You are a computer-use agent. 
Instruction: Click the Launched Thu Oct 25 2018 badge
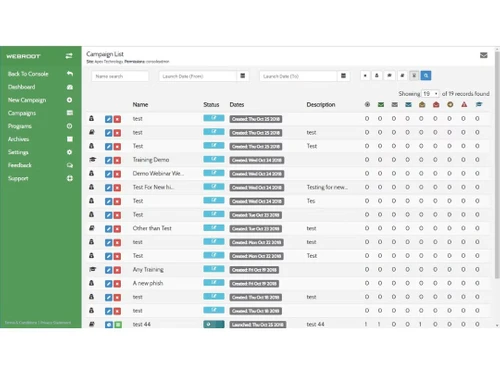pos(257,324)
